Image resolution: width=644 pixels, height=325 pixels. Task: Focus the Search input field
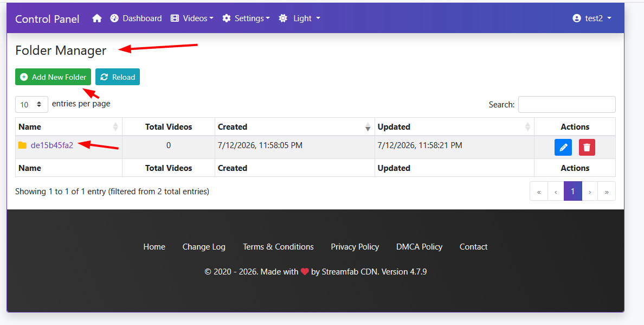click(567, 104)
